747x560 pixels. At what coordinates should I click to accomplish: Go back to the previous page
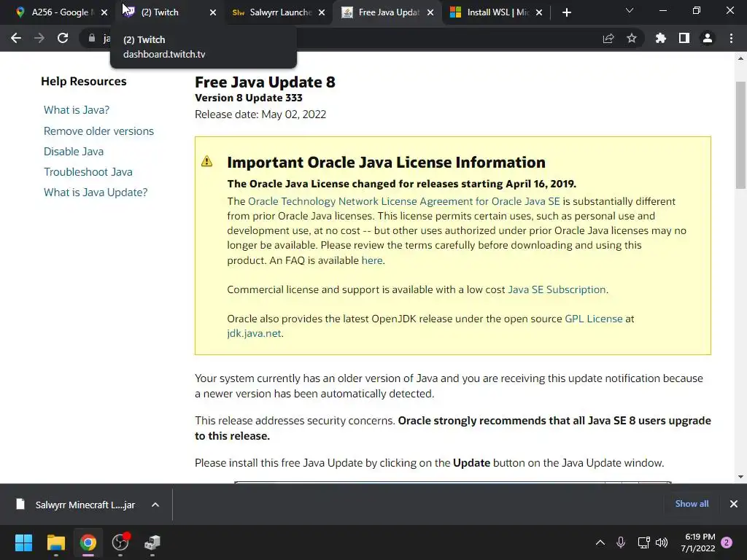[x=16, y=38]
